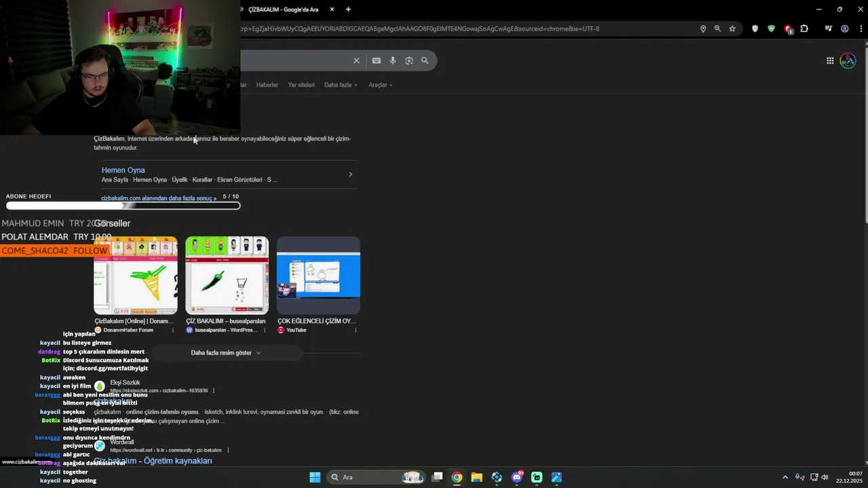
Task: Switch to the Haberler results tab
Action: [267, 85]
